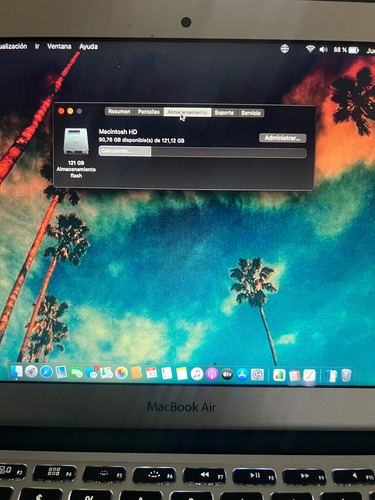The width and height of the screenshot is (375, 500).
Task: Switch to the Pantallas tab
Action: pyautogui.click(x=149, y=112)
